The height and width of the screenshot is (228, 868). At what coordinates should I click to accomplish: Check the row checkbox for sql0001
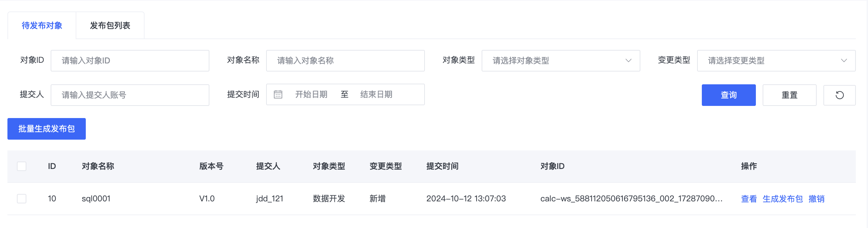(x=22, y=199)
